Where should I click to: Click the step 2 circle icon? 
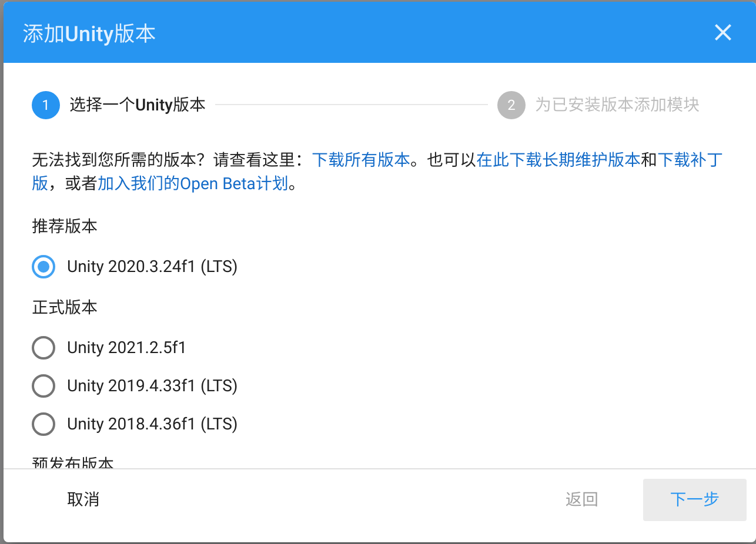click(511, 105)
